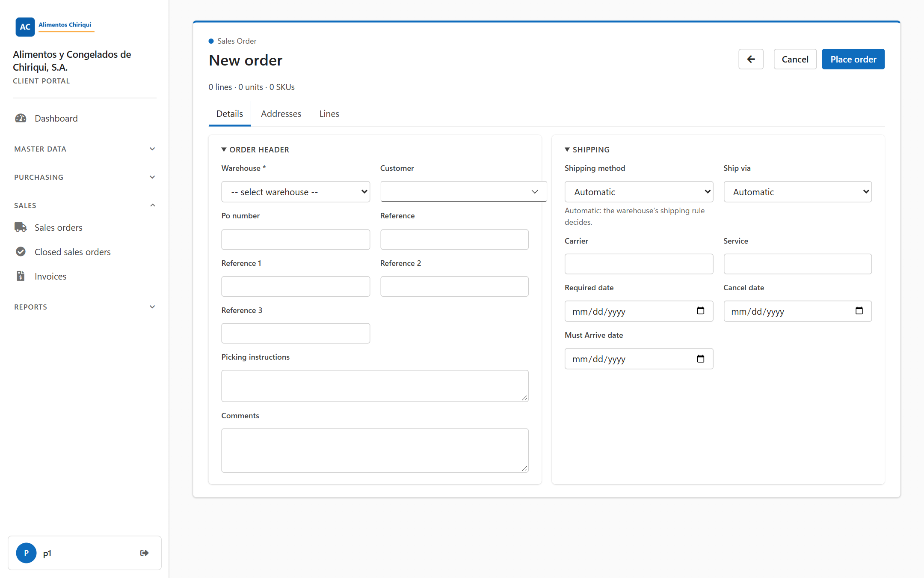Click the Closed sales orders checkmark icon
Screen dimensions: 924x578
[21, 252]
